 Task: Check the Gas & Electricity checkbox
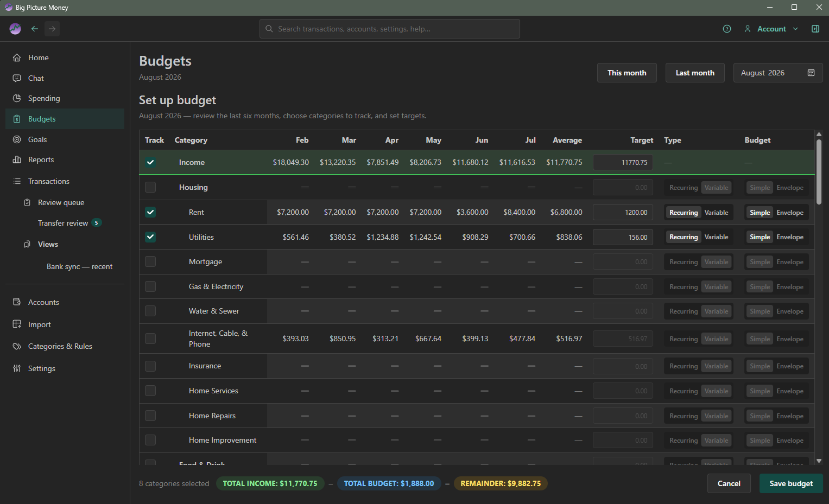pos(150,286)
